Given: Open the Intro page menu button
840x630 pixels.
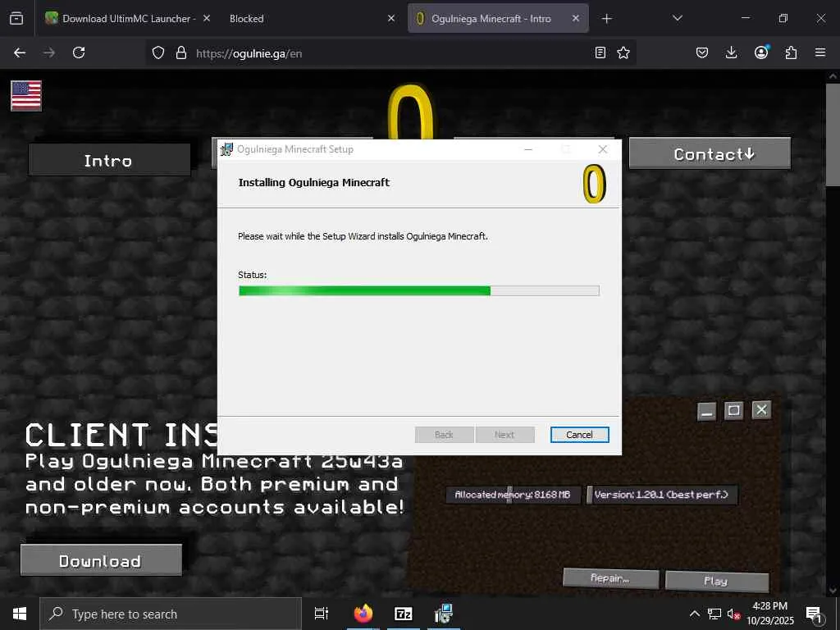Looking at the screenshot, I should pos(109,160).
